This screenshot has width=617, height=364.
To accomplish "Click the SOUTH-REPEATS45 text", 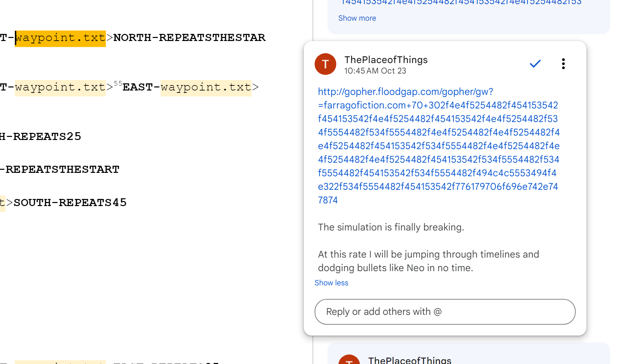I will [70, 203].
